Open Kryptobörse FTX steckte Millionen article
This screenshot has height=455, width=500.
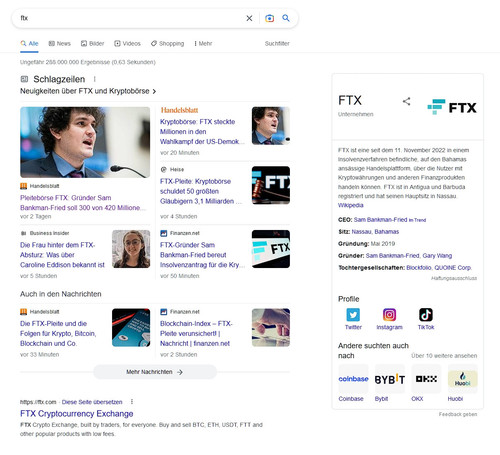coord(202,132)
